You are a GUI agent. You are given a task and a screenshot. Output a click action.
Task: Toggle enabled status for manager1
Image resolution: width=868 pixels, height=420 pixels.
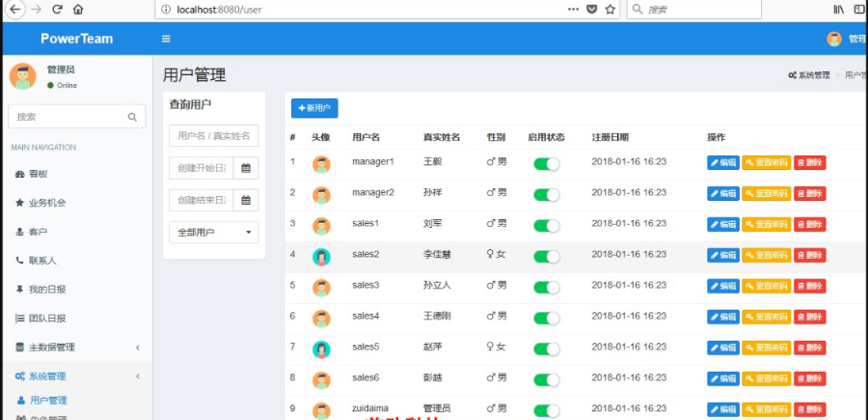click(547, 164)
